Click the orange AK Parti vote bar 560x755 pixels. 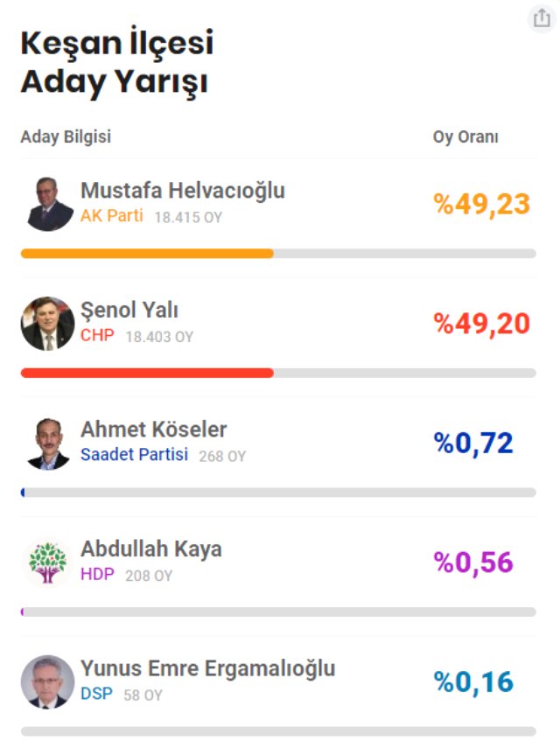tap(147, 254)
